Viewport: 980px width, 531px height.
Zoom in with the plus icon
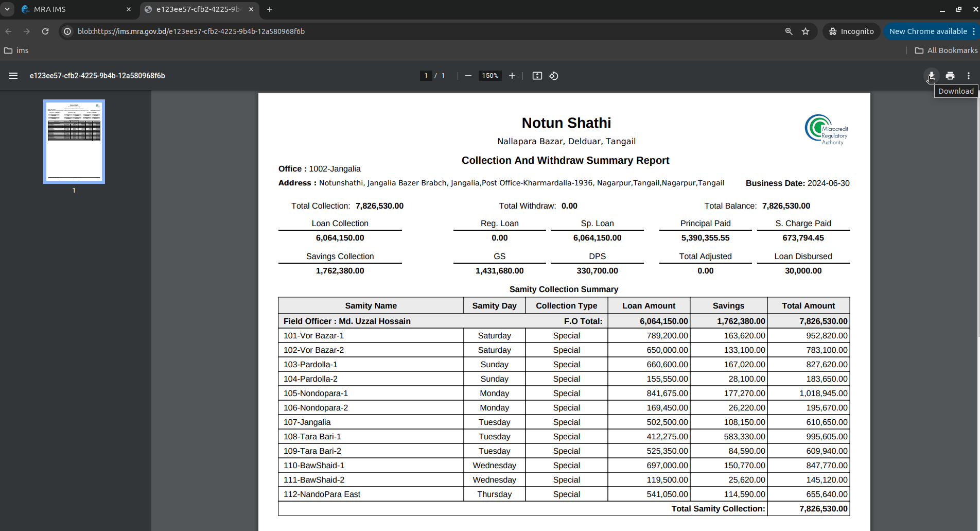(x=512, y=76)
